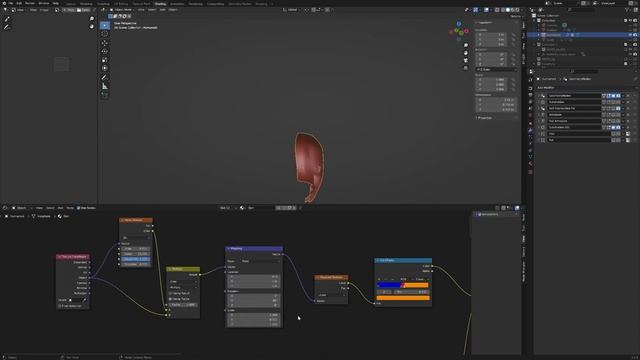This screenshot has height=360, width=640.
Task: Enable Clamp Result checkbox in Multiply node
Action: click(171, 293)
